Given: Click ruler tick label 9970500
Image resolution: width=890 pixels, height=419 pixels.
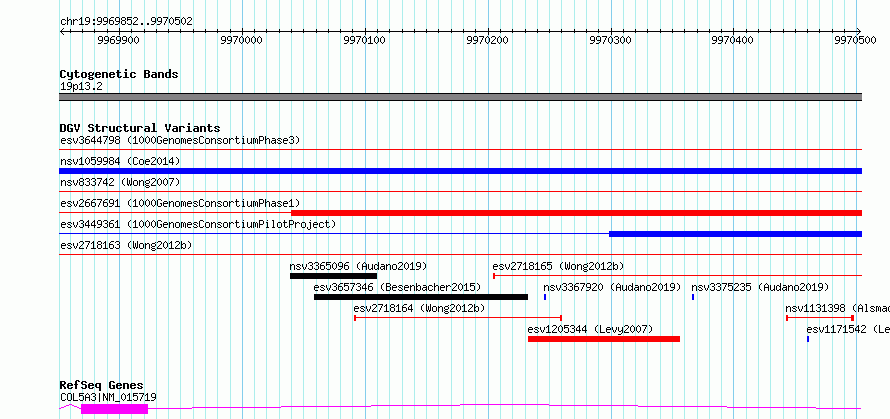Looking at the screenshot, I should click(856, 41).
